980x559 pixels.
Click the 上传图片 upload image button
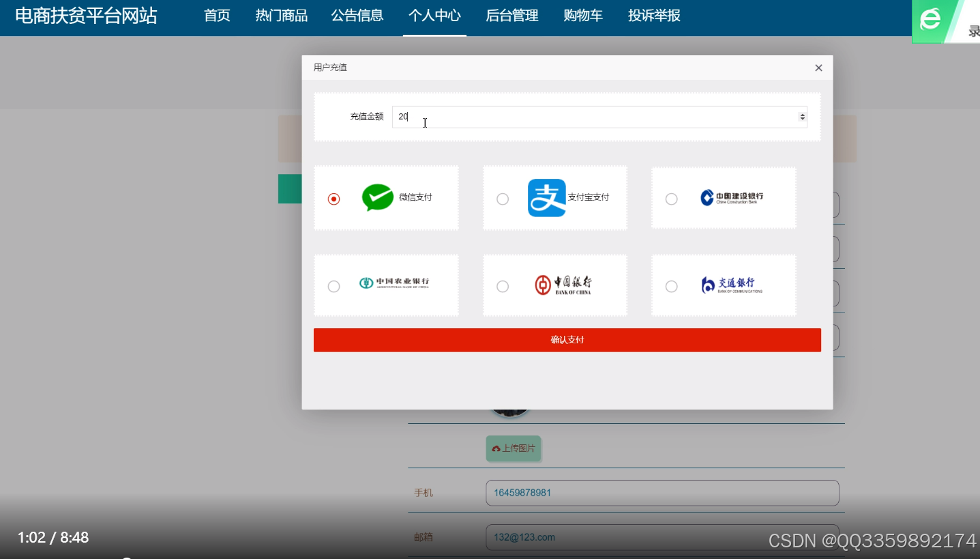click(514, 448)
